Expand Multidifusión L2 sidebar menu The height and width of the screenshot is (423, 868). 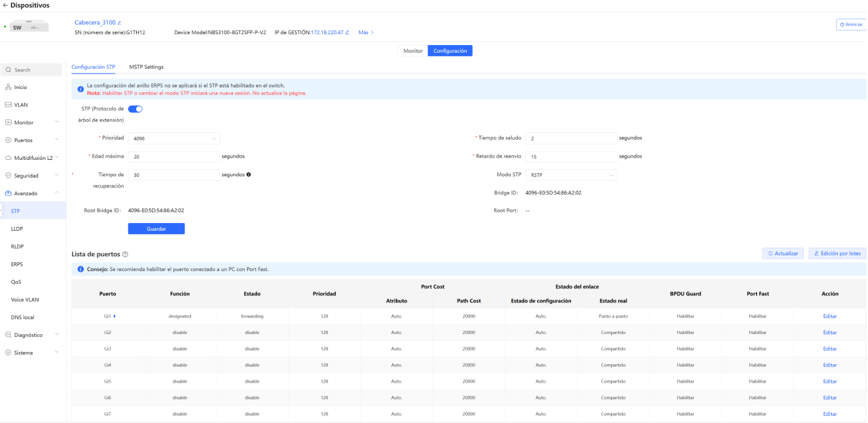(x=57, y=157)
